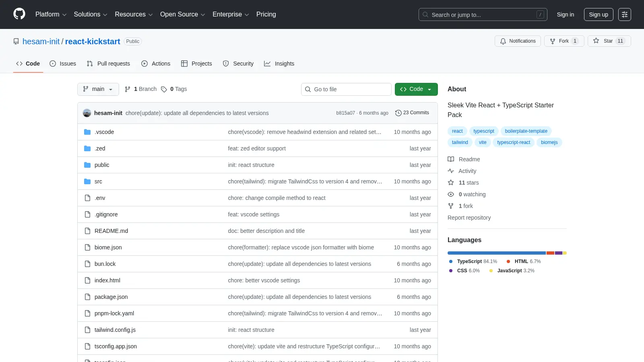Screen dimensions: 644x362
Task: Click the repository book icon beside hesam-init
Action: [x=16, y=41]
